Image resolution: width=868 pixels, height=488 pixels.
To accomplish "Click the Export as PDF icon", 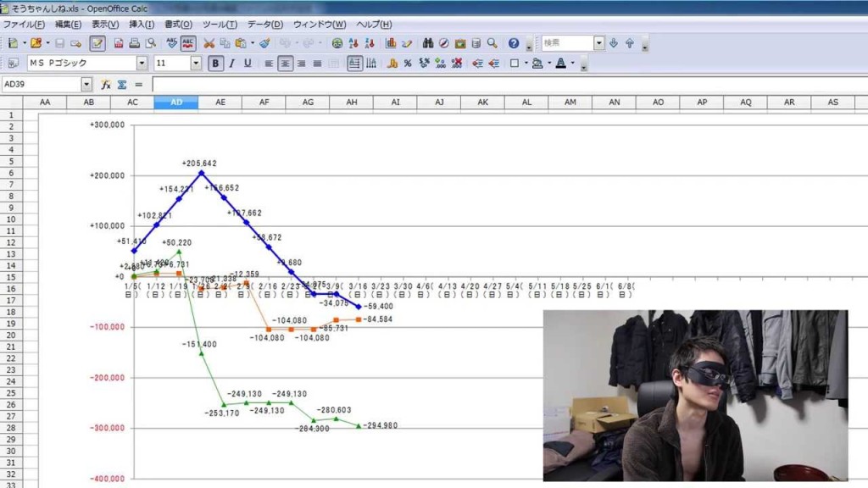I will 119,43.
